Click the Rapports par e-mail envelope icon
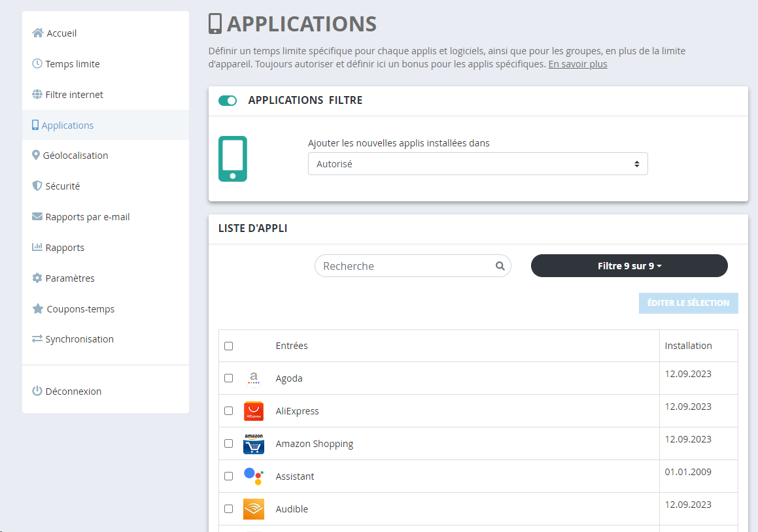Image resolution: width=758 pixels, height=532 pixels. click(x=37, y=216)
